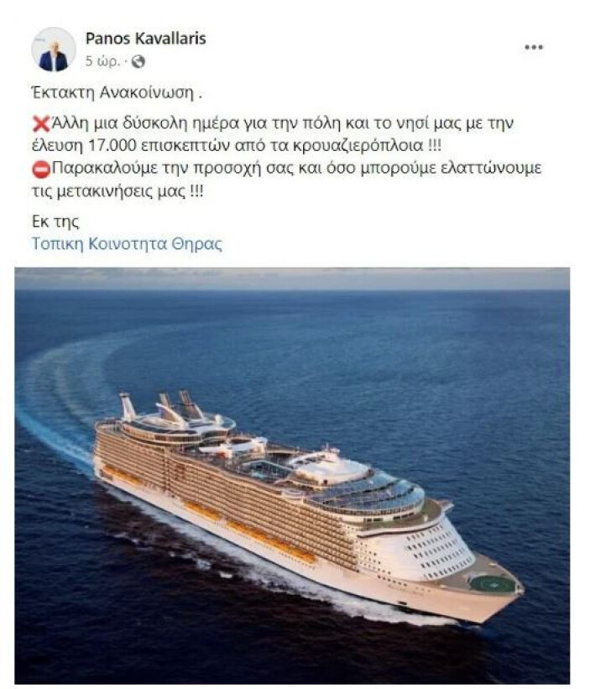Click the red no-entry emoji
Screen dimensions: 616x689
point(41,167)
